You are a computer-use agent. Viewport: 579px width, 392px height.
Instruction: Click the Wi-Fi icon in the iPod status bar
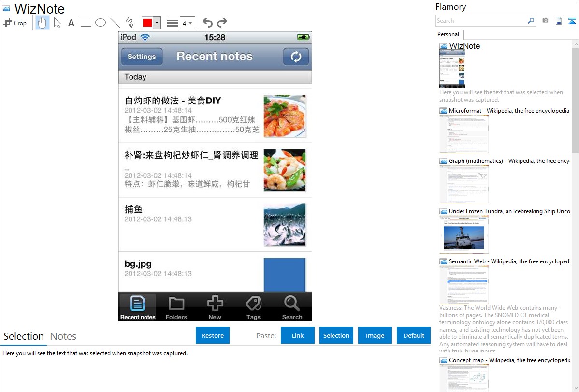click(x=145, y=37)
